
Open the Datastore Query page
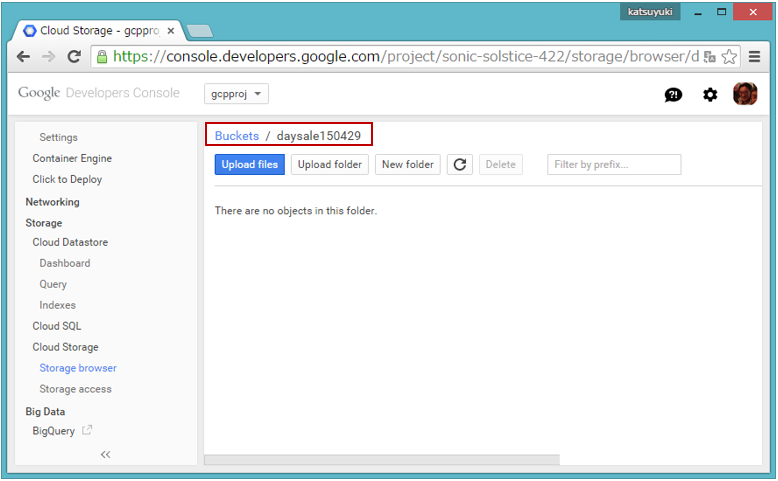53,284
